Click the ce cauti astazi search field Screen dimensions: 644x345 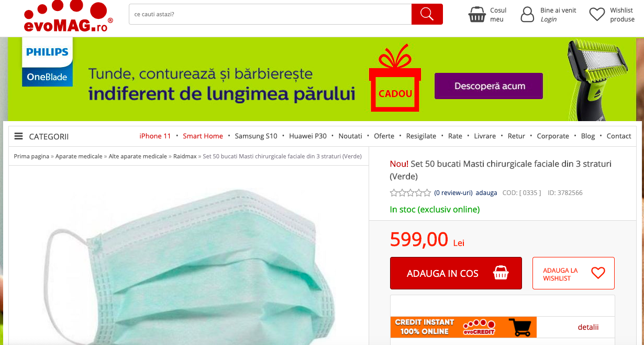click(x=270, y=14)
